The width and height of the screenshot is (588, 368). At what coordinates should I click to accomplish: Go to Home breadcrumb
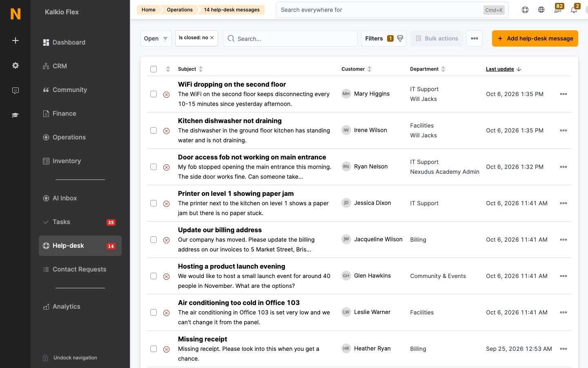(x=148, y=10)
